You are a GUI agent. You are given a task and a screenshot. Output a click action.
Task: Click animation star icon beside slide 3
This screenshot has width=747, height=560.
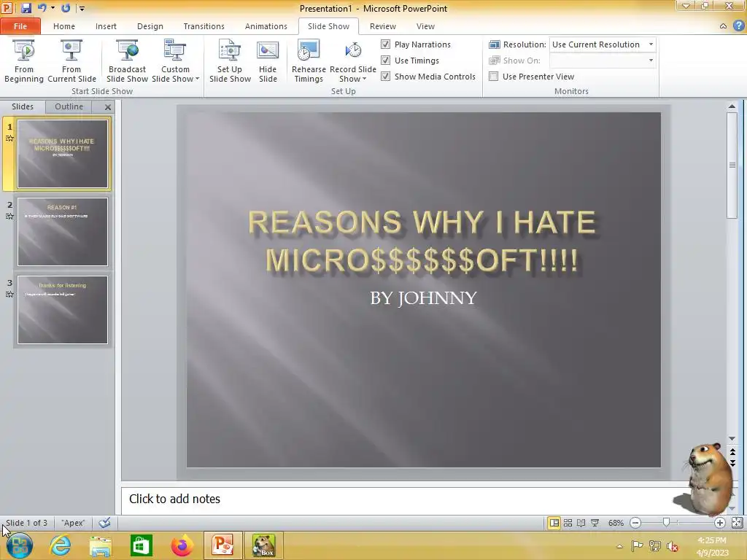point(9,295)
